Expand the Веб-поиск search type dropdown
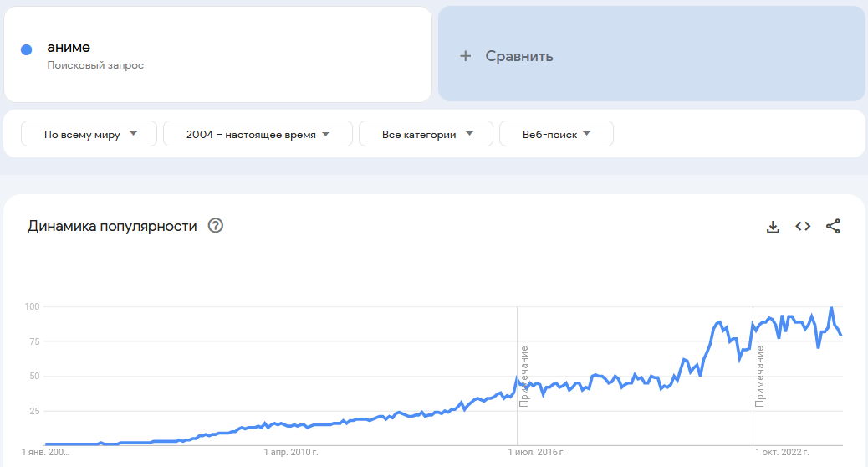The image size is (868, 467). click(556, 134)
